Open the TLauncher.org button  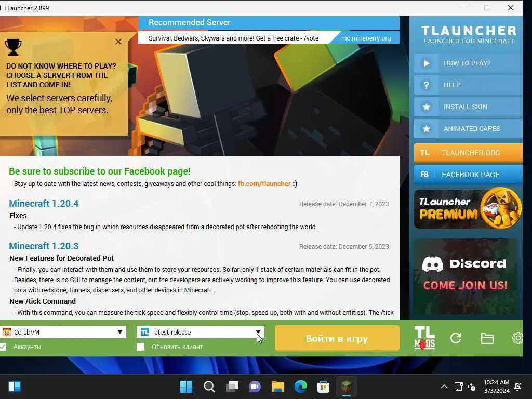[x=468, y=153]
